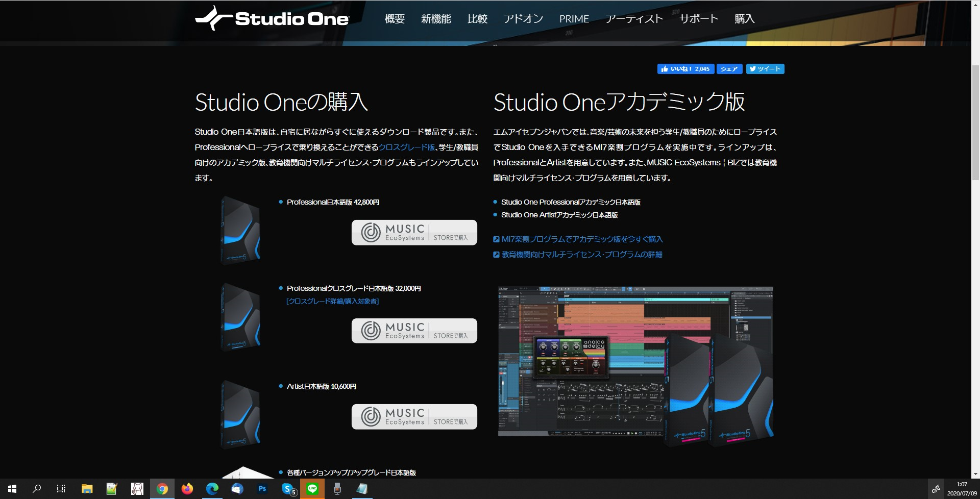
Task: Open the クロスグレード版 inline link
Action: point(407,147)
